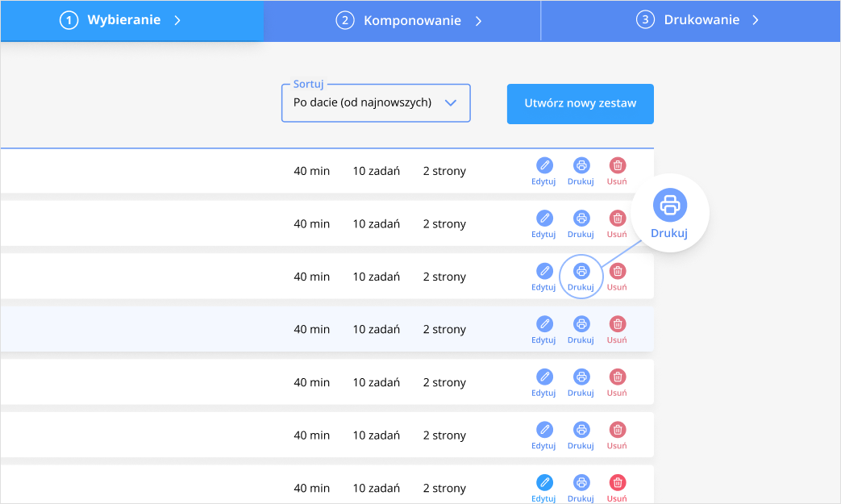
Task: Open Edytuj on the third row
Action: [x=544, y=271]
